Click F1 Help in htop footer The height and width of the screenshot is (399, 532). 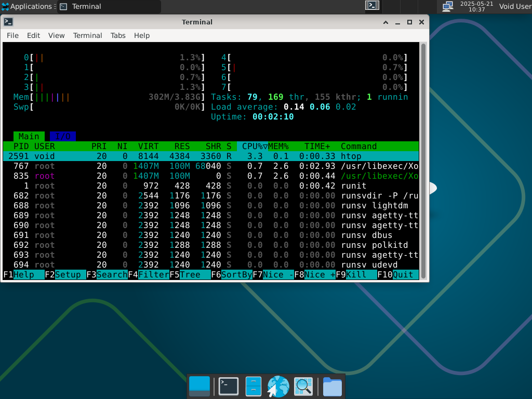point(24,274)
